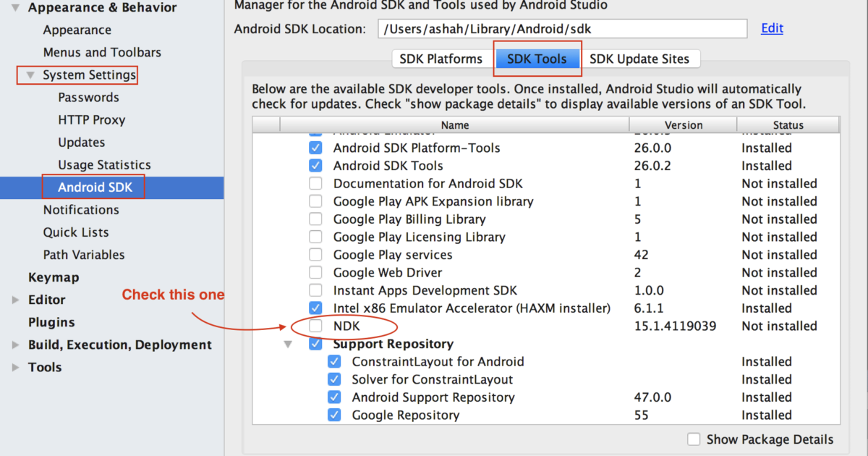Click Google Play services row label
This screenshot has height=456, width=868.
(x=393, y=255)
